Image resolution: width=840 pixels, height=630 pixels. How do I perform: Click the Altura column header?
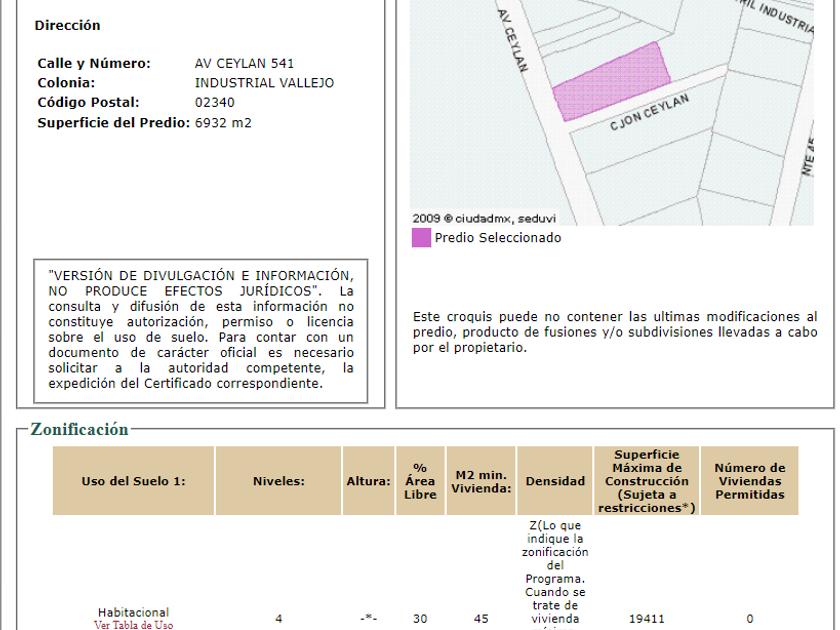pos(368,481)
